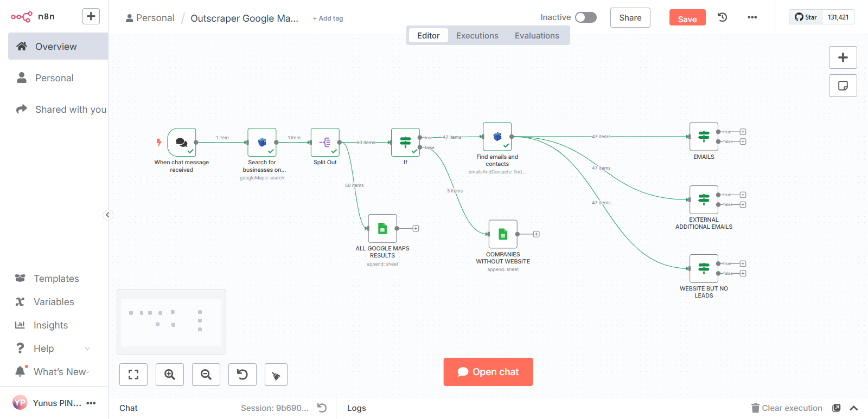Select When chat message received trigger node
The width and height of the screenshot is (868, 419).
point(182,143)
